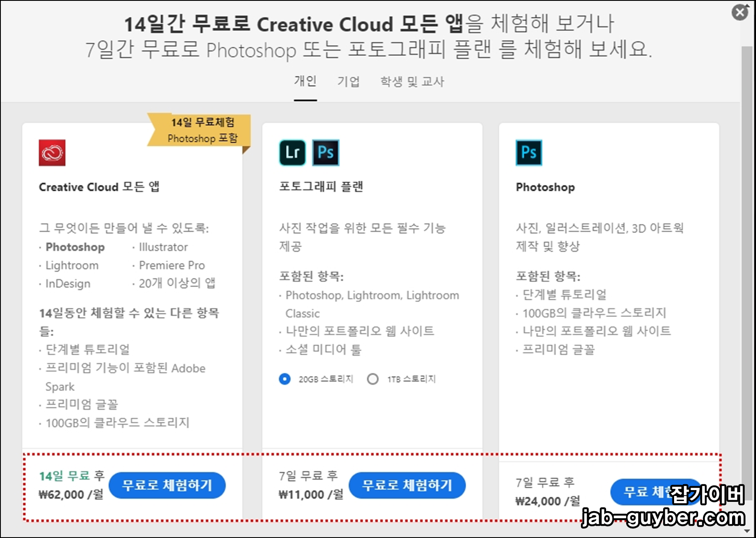Screen dimensions: 756x538
Task: Click the bold Photoshop list item
Action: [75, 247]
